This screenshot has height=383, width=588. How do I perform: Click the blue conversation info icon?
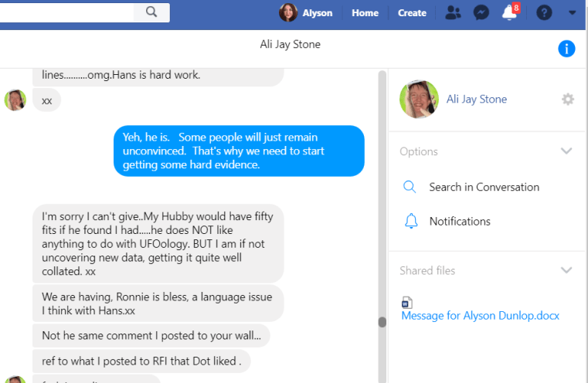(566, 49)
